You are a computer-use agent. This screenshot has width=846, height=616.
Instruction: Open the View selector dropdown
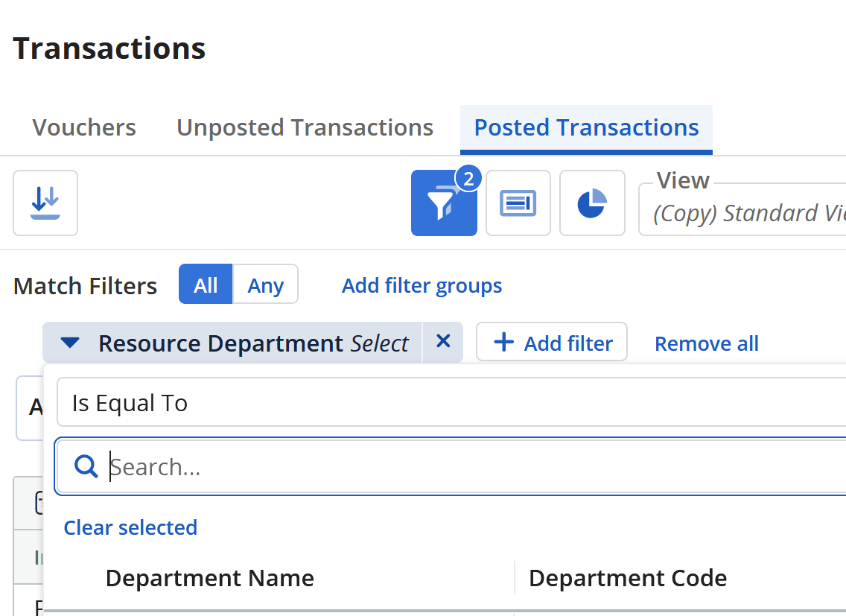[x=745, y=213]
